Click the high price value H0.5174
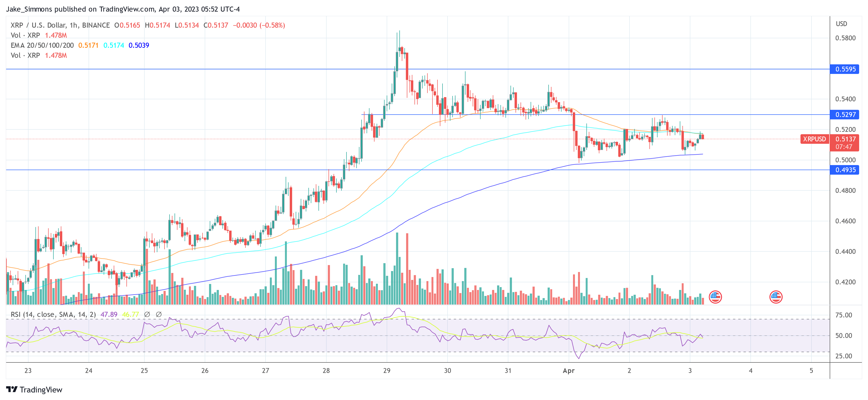Viewport: 868px width, 400px height. click(x=157, y=25)
